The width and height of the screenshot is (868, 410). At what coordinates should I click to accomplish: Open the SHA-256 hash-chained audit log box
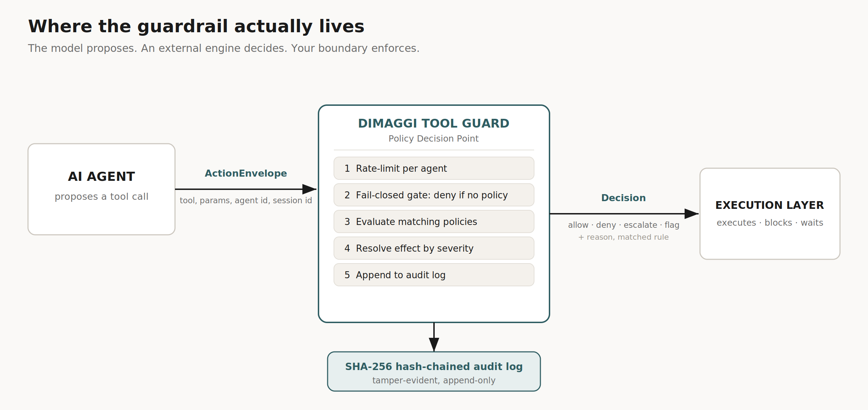tap(434, 371)
